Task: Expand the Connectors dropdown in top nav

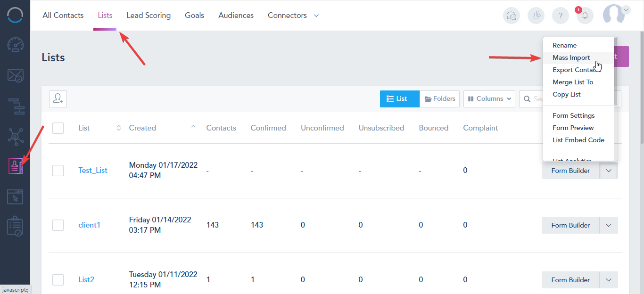Action: coord(316,16)
